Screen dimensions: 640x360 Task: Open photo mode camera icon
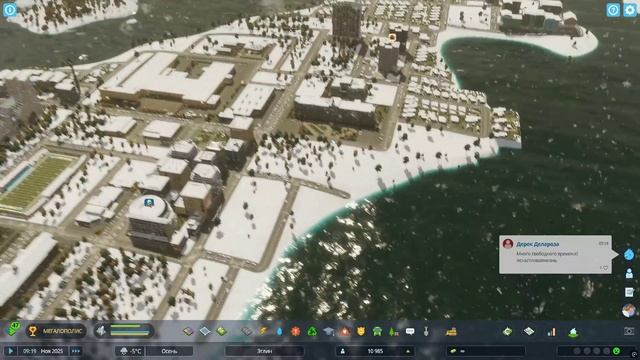click(x=629, y=331)
